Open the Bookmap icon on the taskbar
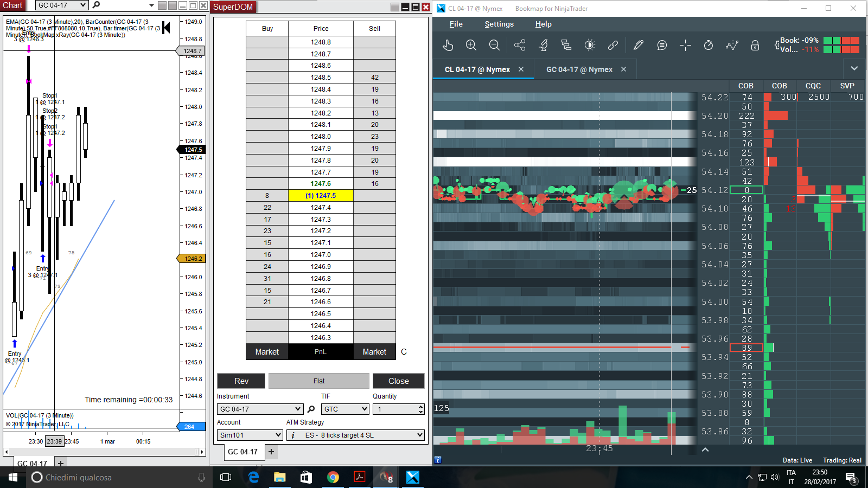The width and height of the screenshot is (868, 488). pos(413,477)
